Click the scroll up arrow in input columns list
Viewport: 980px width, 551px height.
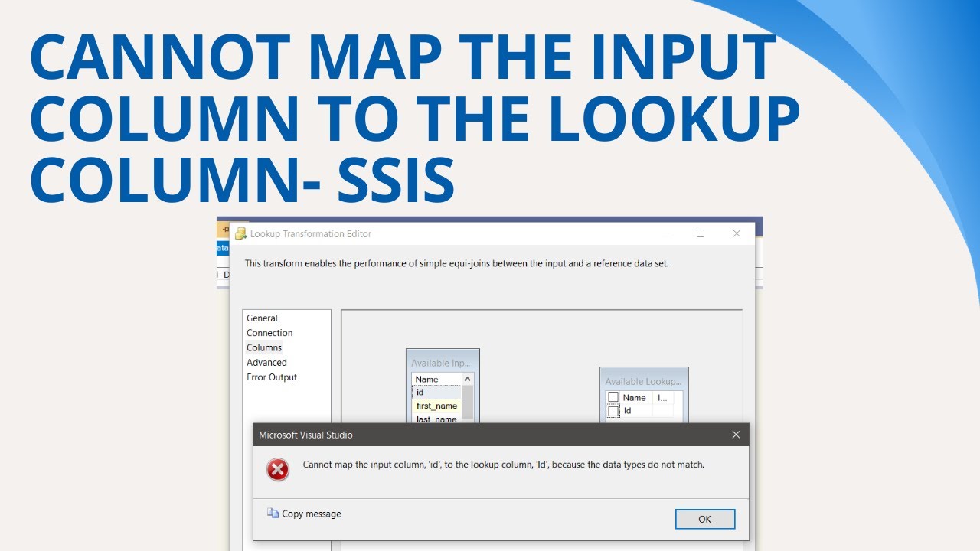click(x=469, y=379)
